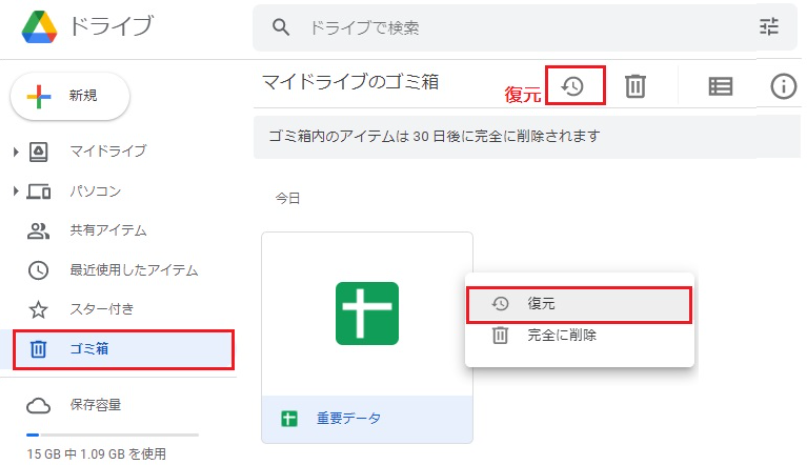
Task: Click the restore history icon in toolbar
Action: (573, 86)
